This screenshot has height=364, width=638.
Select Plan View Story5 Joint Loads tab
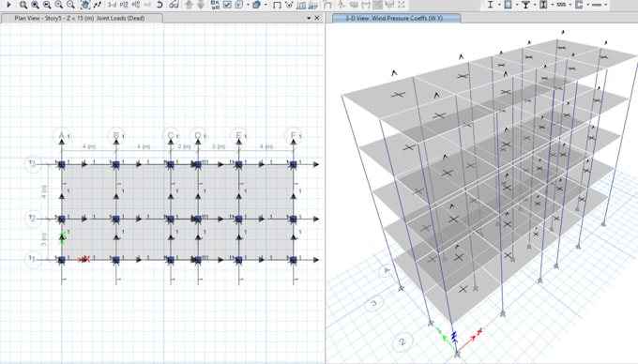tap(82, 18)
